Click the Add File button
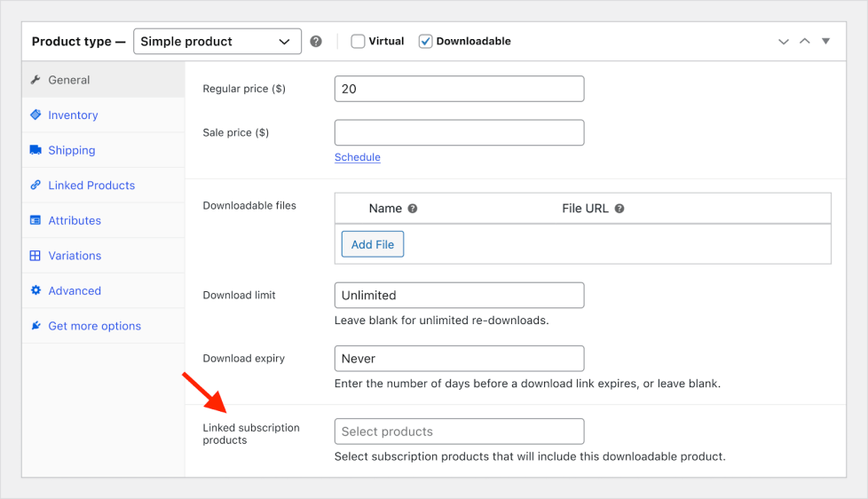Screen dimensions: 868x499 pos(373,244)
